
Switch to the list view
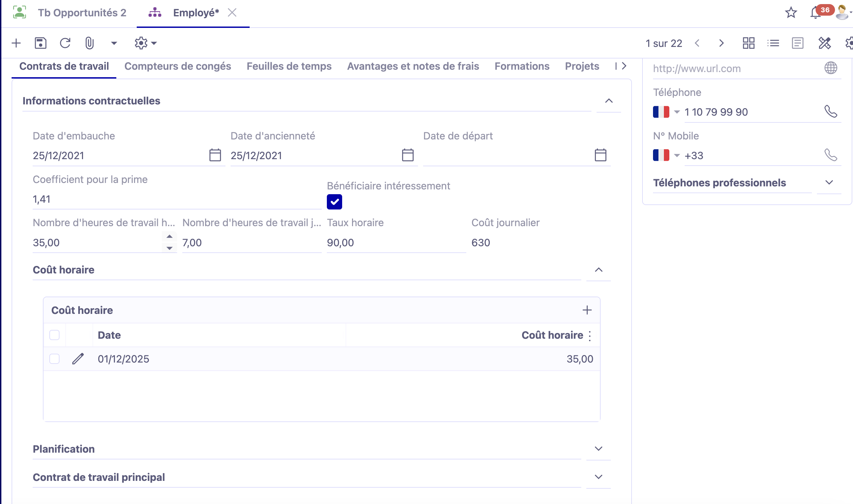click(773, 43)
